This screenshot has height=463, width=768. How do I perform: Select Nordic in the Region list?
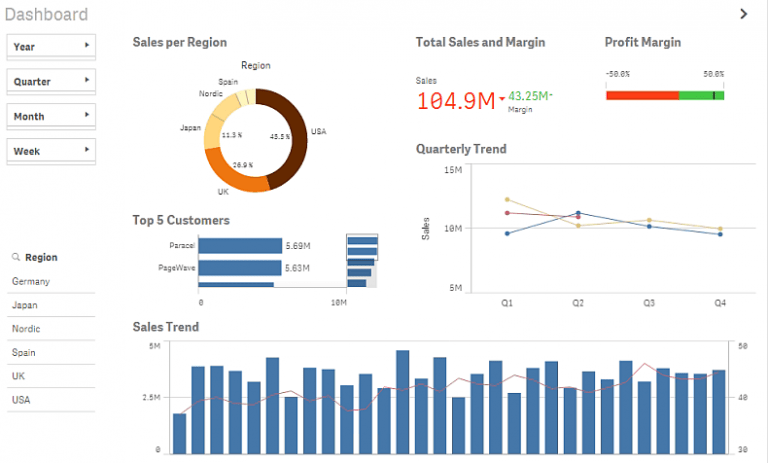point(51,329)
